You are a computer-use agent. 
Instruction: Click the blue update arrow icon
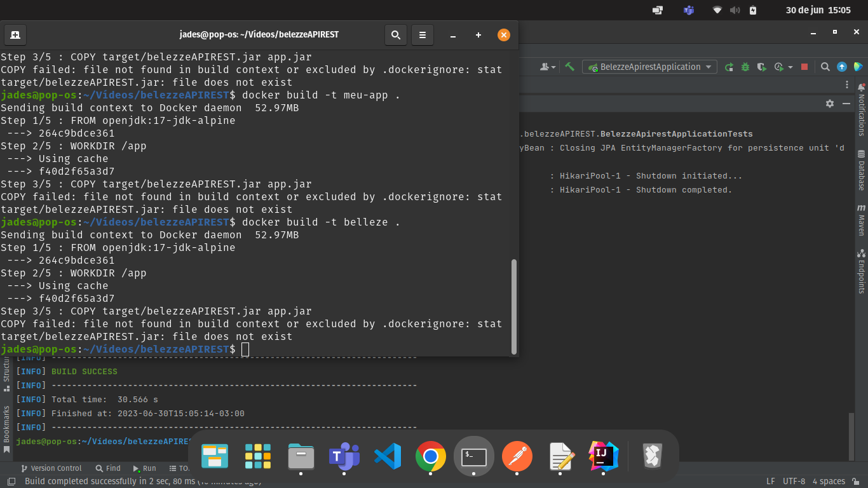coord(842,67)
